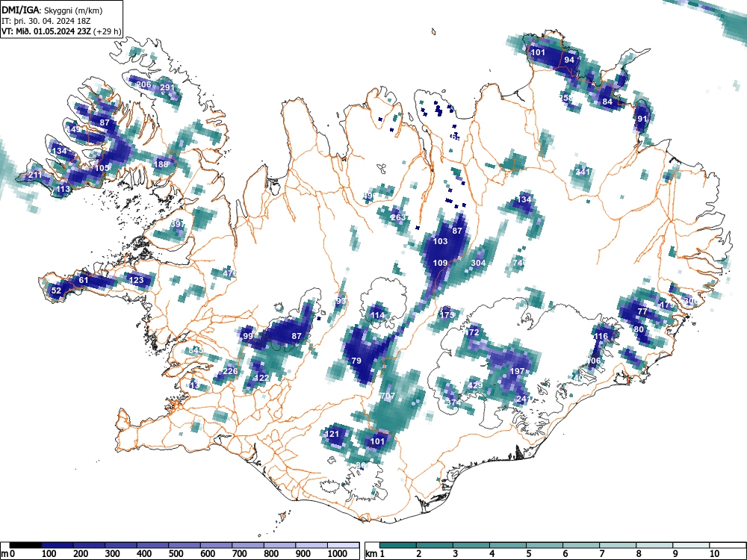Select the dark blue swatch between 100 and 200 m

click(58, 545)
